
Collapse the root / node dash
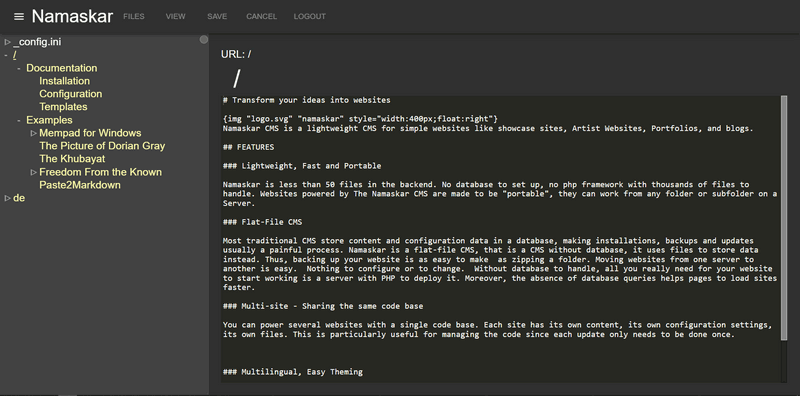[x=6, y=55]
